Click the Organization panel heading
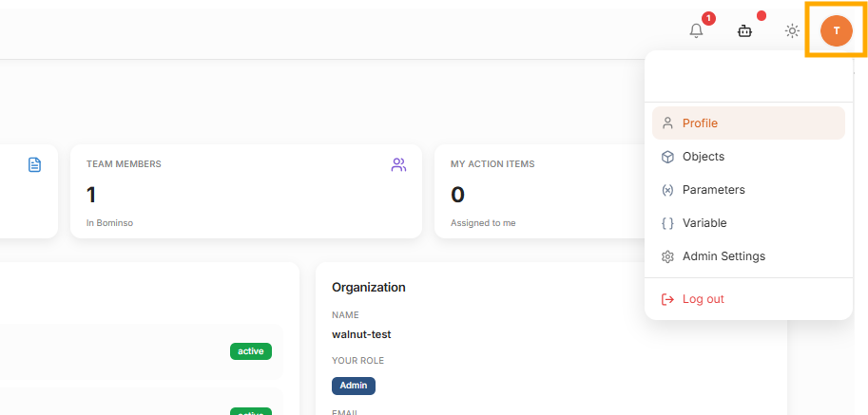The width and height of the screenshot is (868, 415). click(369, 287)
